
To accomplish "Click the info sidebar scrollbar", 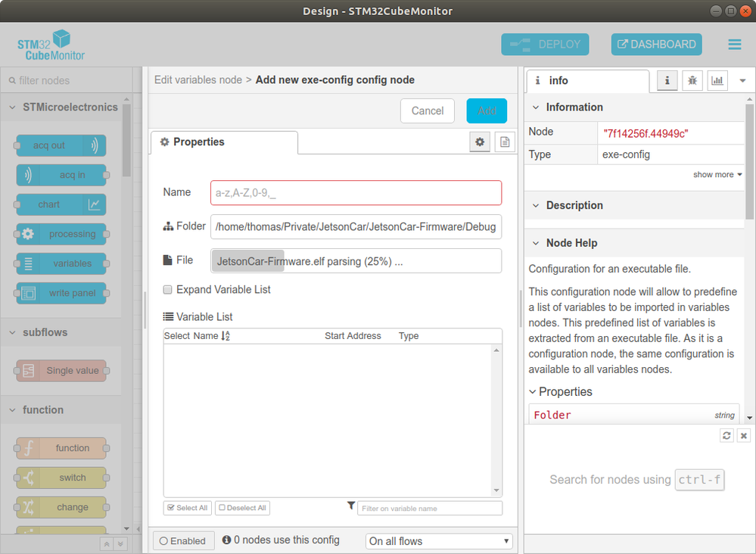I will [749, 161].
